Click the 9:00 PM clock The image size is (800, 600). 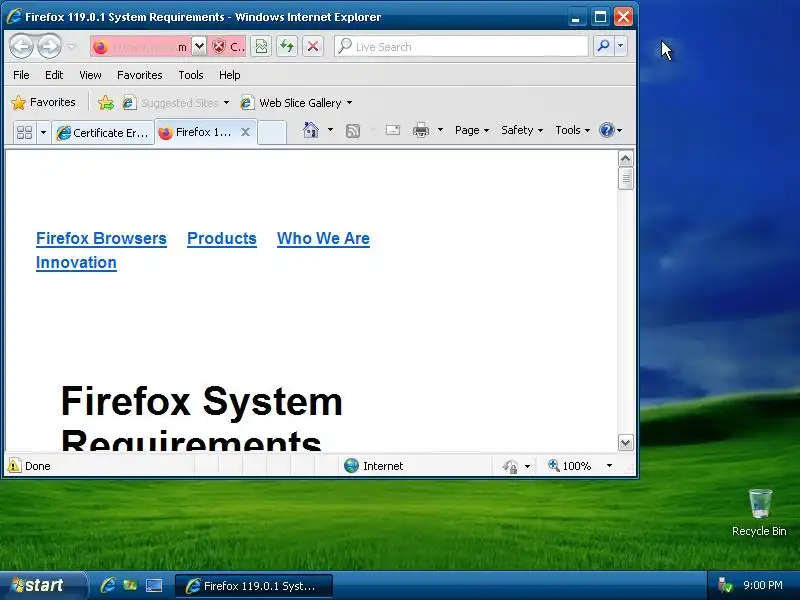(x=763, y=585)
